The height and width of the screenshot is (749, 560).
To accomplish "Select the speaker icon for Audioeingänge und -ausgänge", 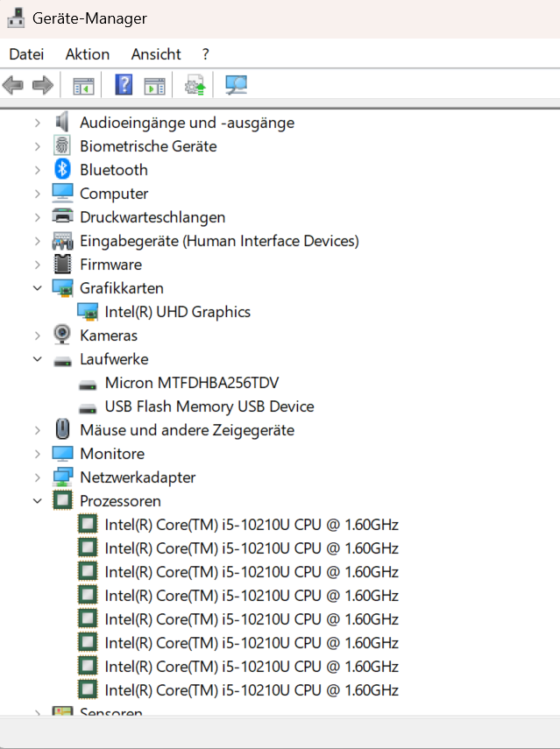I will (x=62, y=123).
